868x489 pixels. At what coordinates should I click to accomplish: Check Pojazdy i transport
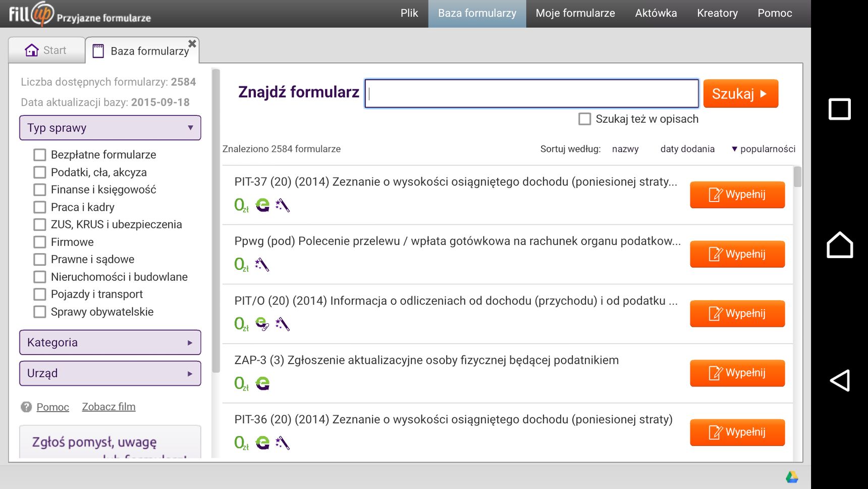pos(39,294)
